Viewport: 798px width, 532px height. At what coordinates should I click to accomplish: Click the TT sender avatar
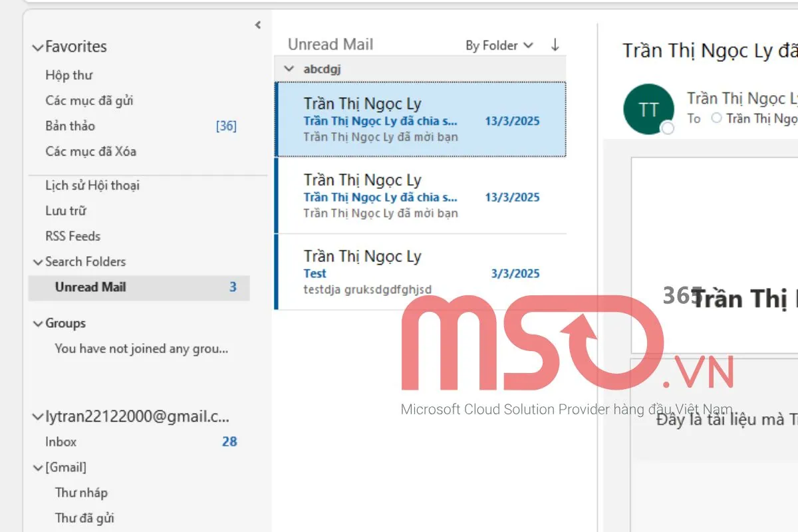[648, 110]
